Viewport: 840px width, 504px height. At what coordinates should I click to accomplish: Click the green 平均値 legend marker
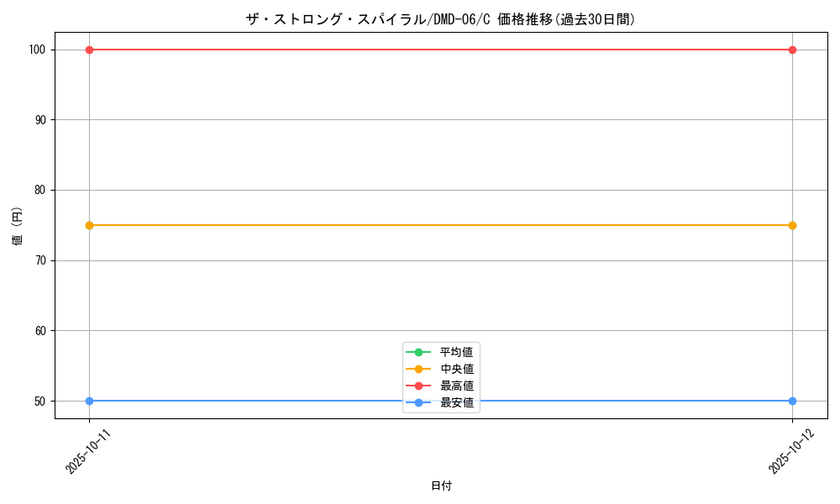click(418, 352)
